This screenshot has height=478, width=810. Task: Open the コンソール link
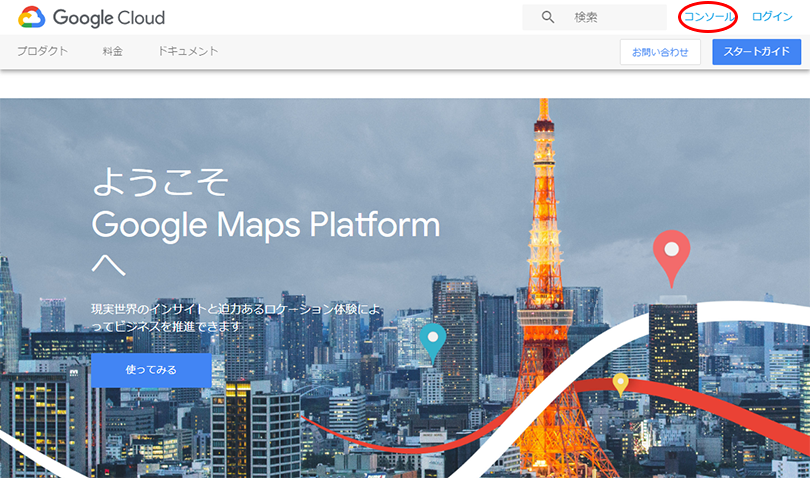tap(708, 17)
